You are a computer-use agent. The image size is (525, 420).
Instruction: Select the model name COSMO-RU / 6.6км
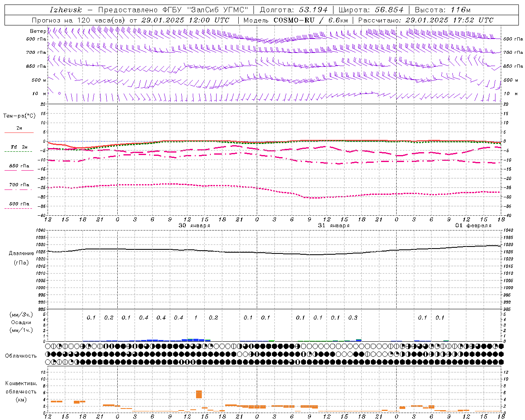(310, 20)
